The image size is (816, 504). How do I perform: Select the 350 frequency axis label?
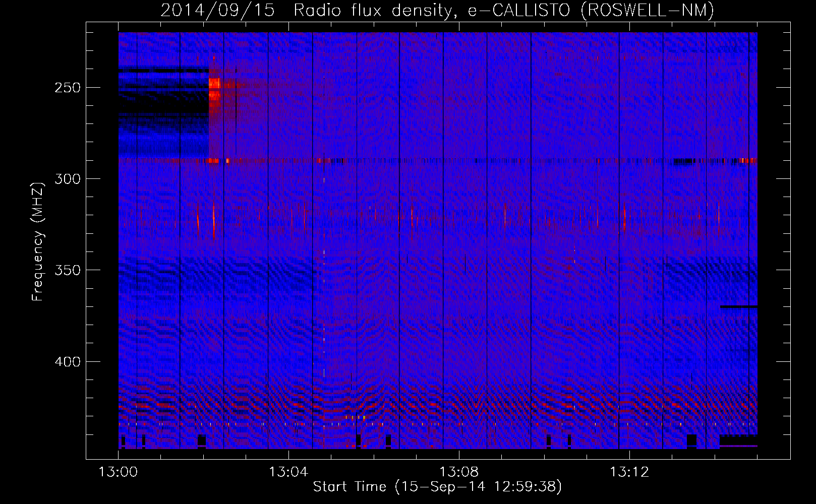[x=68, y=270]
